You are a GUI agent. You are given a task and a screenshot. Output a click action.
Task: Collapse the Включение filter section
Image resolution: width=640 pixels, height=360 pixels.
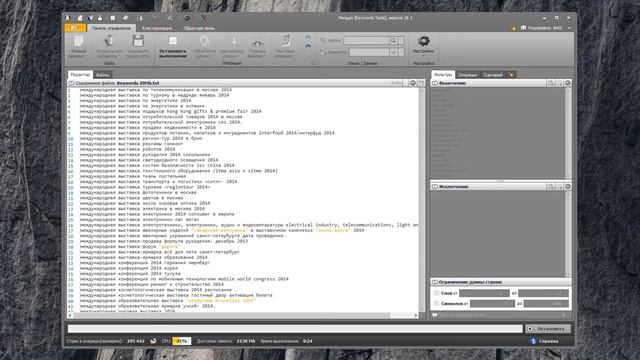[435, 83]
